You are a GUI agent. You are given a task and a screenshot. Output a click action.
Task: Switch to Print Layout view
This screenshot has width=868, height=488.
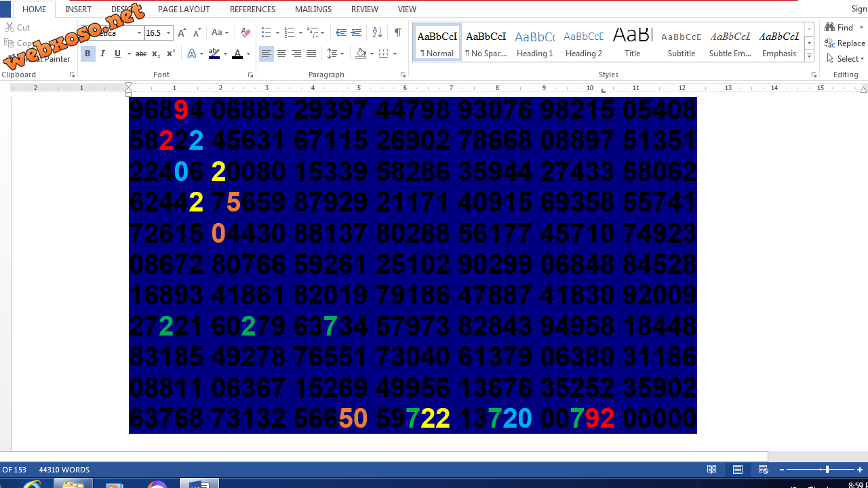click(x=738, y=470)
